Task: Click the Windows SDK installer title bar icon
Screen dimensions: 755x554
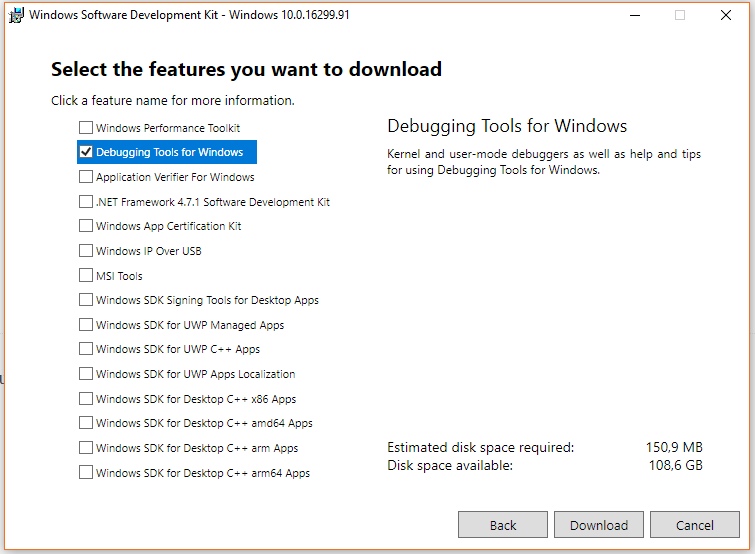Action: (16, 15)
